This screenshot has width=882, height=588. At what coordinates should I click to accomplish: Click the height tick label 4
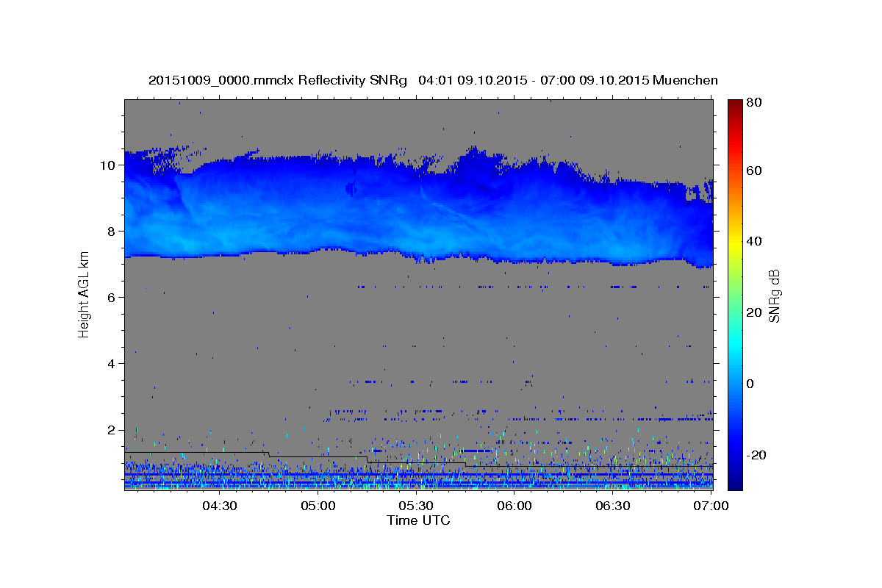pyautogui.click(x=112, y=364)
